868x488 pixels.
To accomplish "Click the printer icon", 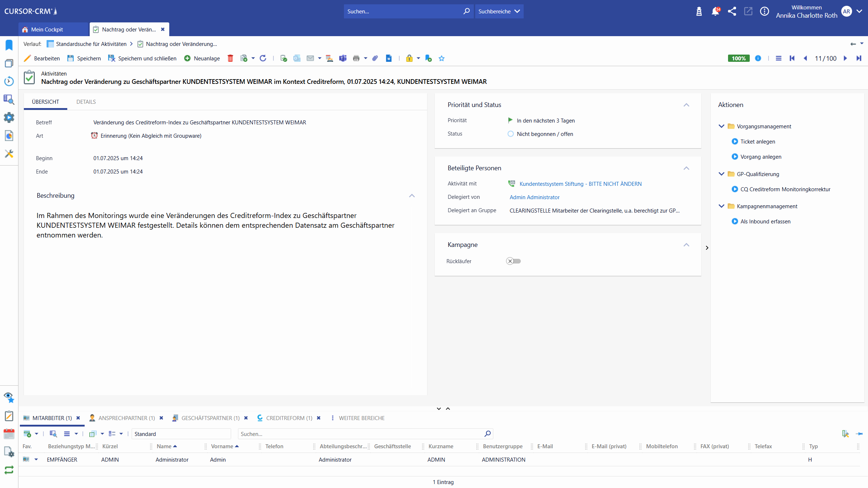I will point(356,58).
